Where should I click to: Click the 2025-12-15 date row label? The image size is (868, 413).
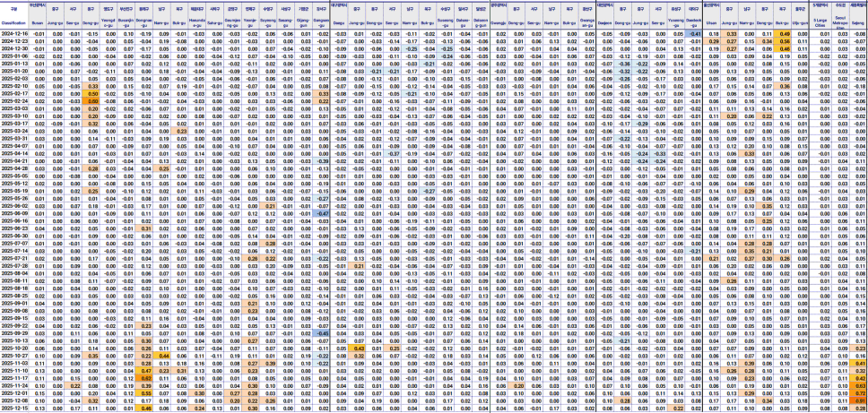click(14, 408)
